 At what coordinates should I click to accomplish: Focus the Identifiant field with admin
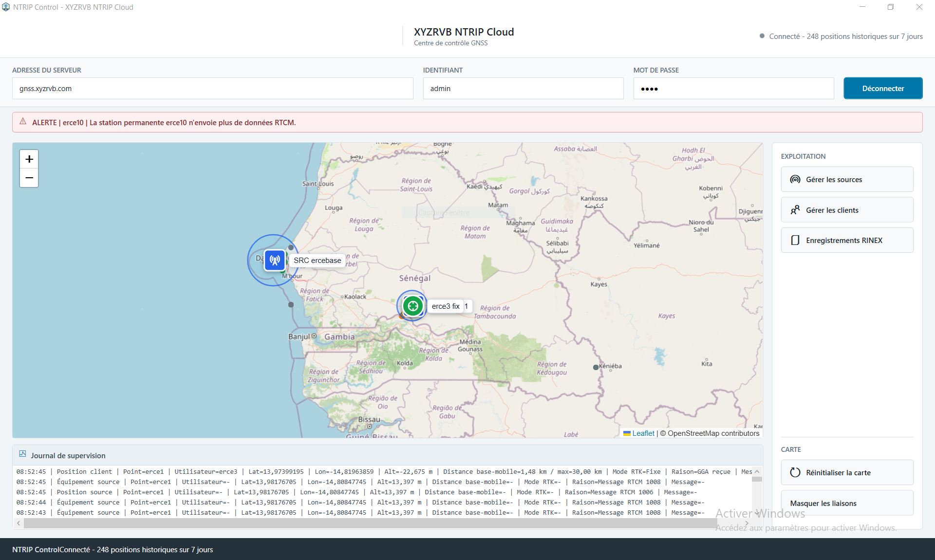523,89
